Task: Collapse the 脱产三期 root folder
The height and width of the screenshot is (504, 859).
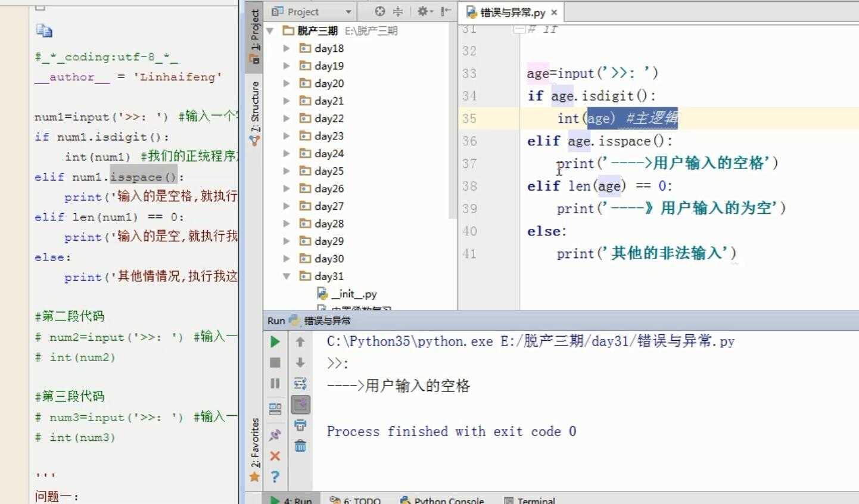Action: pos(270,30)
